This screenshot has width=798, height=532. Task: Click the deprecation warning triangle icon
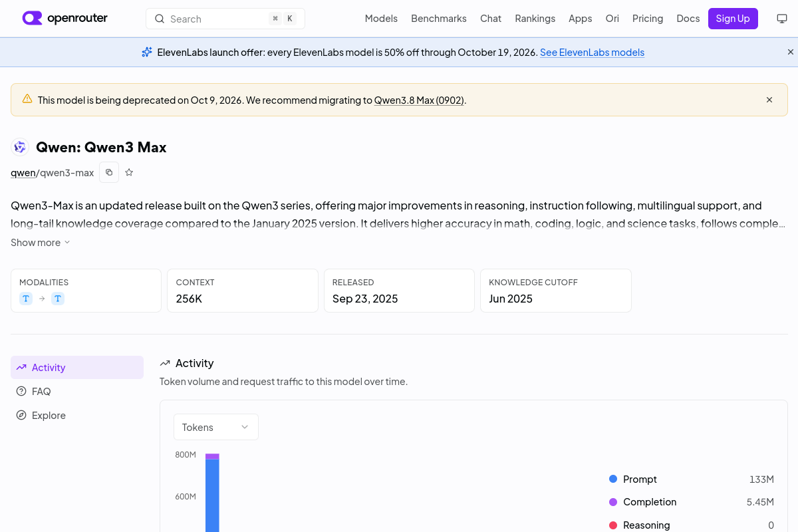(x=27, y=99)
